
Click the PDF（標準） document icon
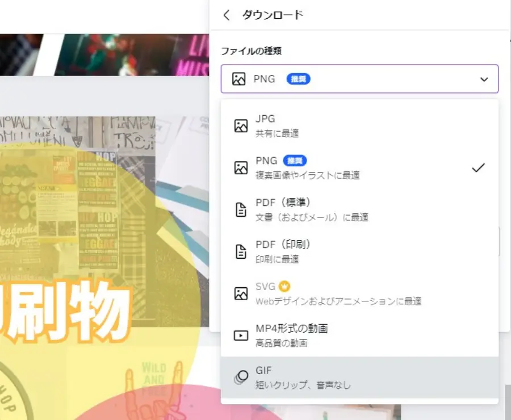[241, 210]
